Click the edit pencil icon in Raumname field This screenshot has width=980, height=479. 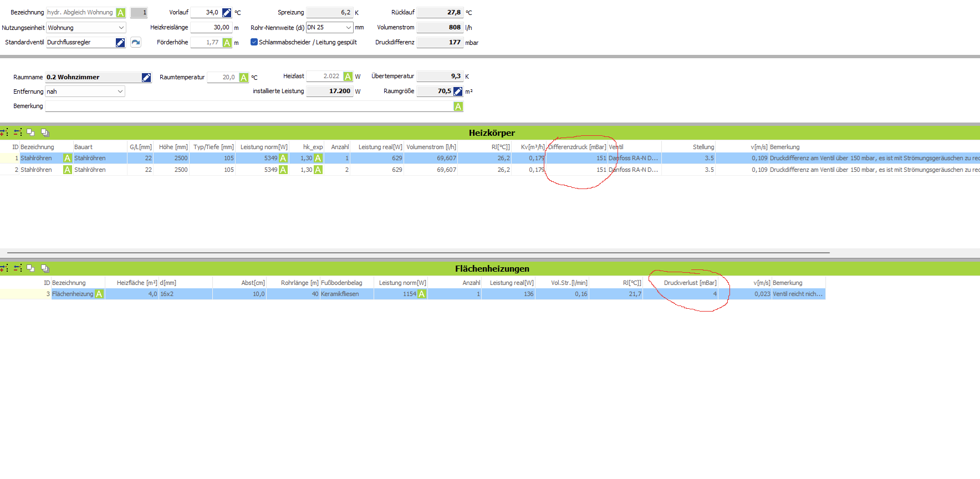coord(146,78)
